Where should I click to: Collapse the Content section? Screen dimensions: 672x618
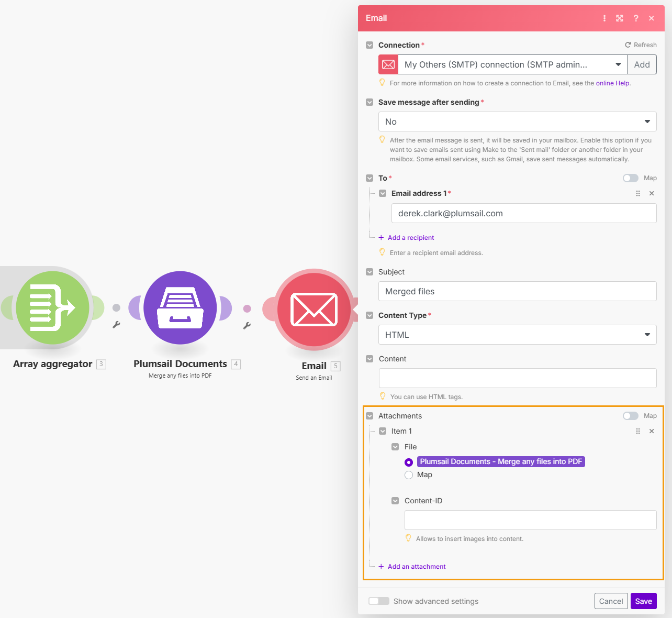(x=369, y=359)
